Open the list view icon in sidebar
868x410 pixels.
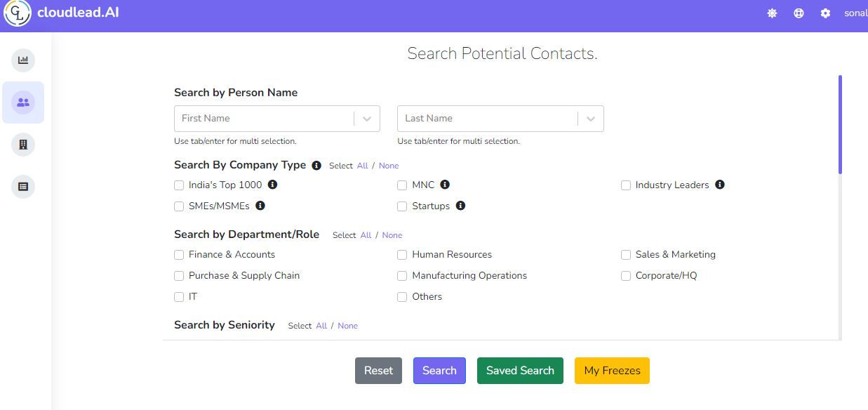click(23, 187)
